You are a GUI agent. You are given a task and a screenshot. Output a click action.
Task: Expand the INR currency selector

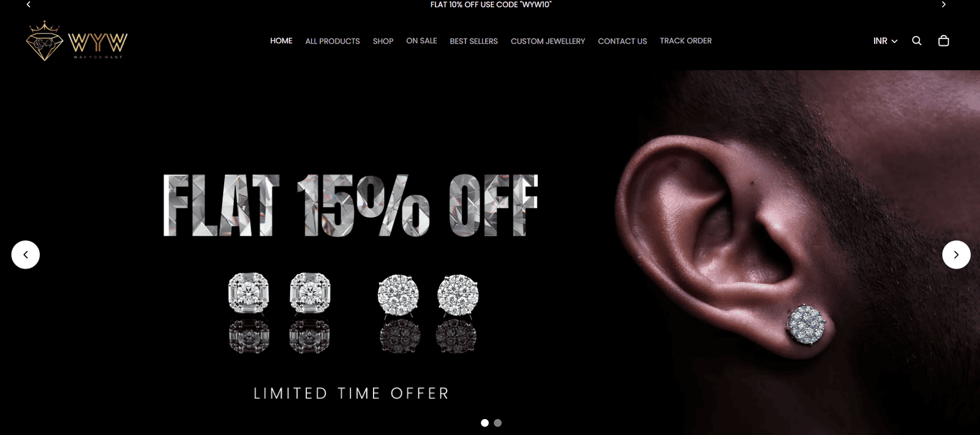pos(885,41)
